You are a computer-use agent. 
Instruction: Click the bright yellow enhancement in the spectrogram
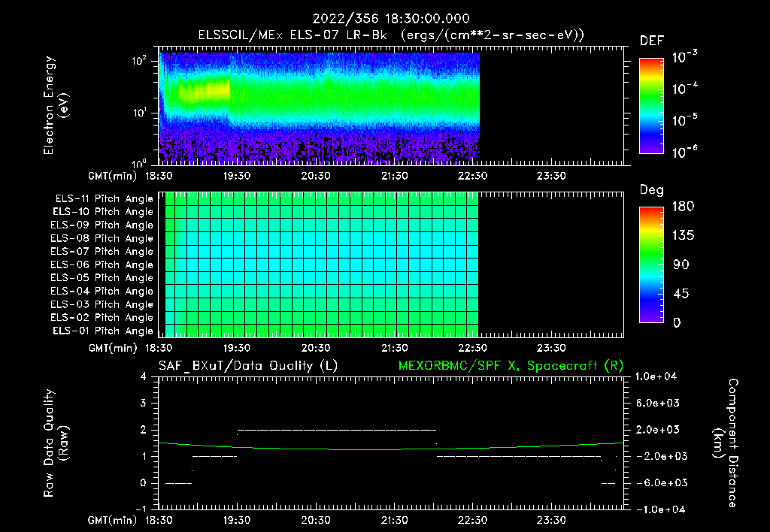pos(205,91)
